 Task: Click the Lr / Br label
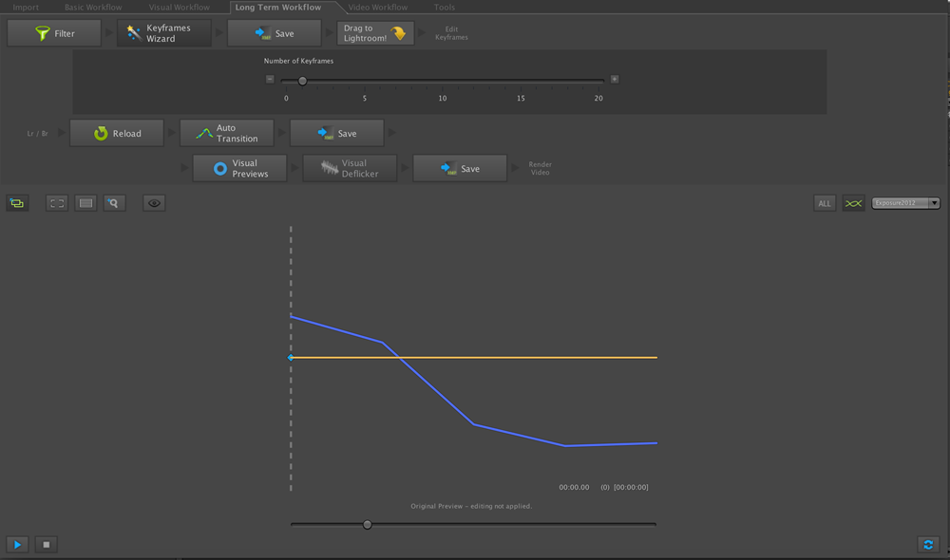coord(38,133)
